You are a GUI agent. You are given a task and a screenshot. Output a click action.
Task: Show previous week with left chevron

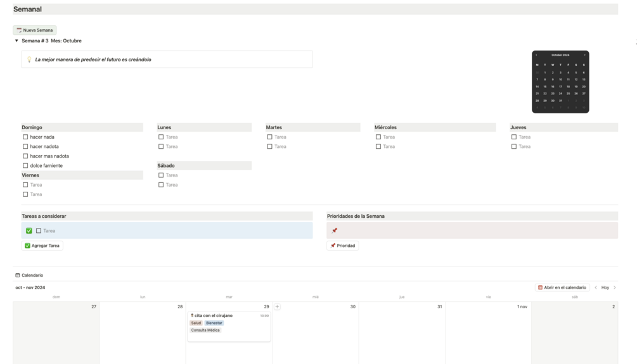pos(596,287)
